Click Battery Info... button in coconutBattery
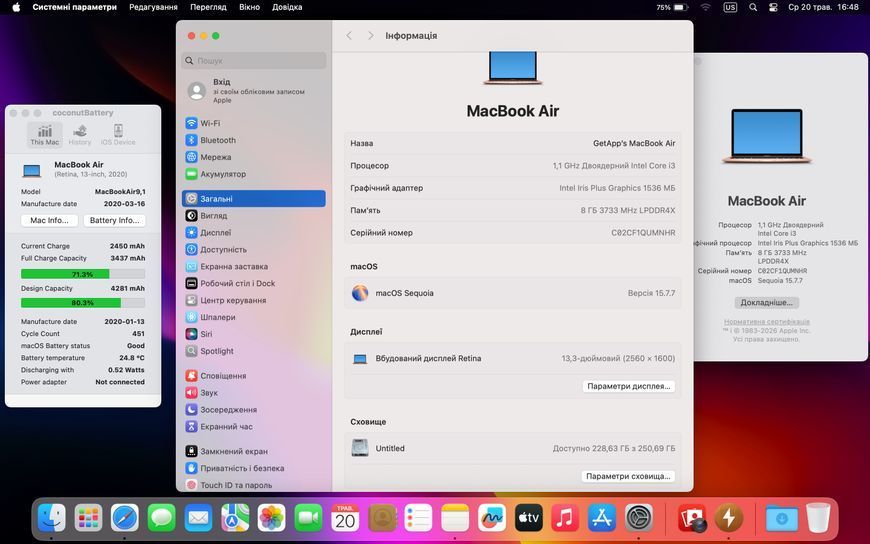This screenshot has width=870, height=544. (114, 220)
